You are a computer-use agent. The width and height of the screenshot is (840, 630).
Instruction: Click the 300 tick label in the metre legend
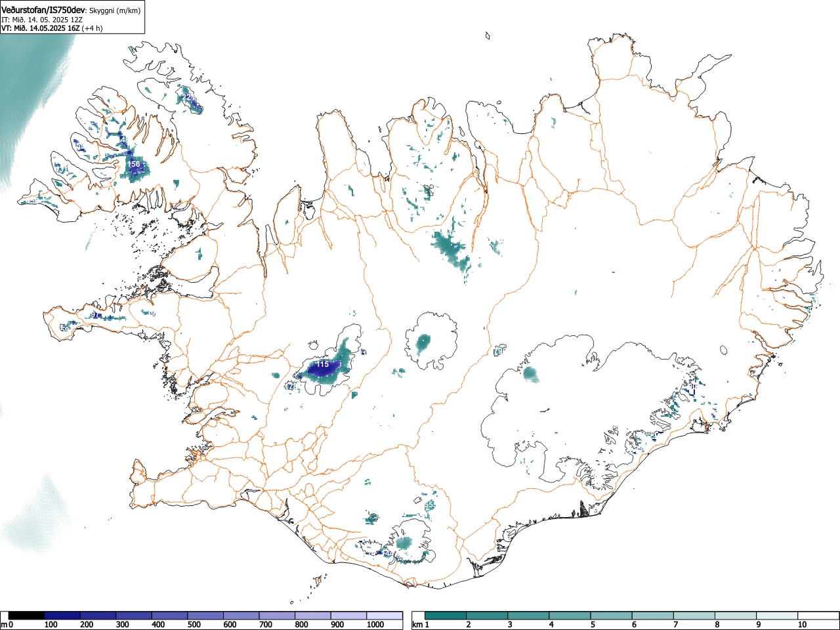[x=122, y=625]
